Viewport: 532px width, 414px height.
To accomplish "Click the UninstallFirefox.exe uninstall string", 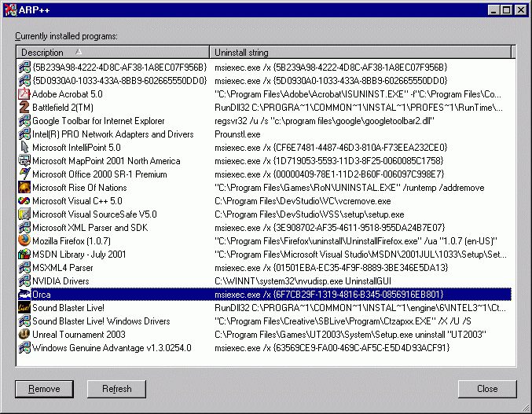I will [356, 240].
